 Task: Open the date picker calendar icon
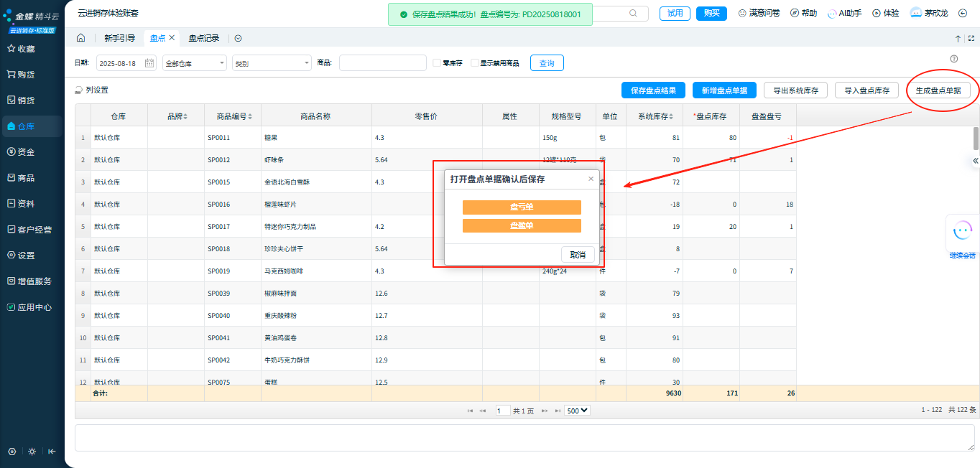point(149,63)
